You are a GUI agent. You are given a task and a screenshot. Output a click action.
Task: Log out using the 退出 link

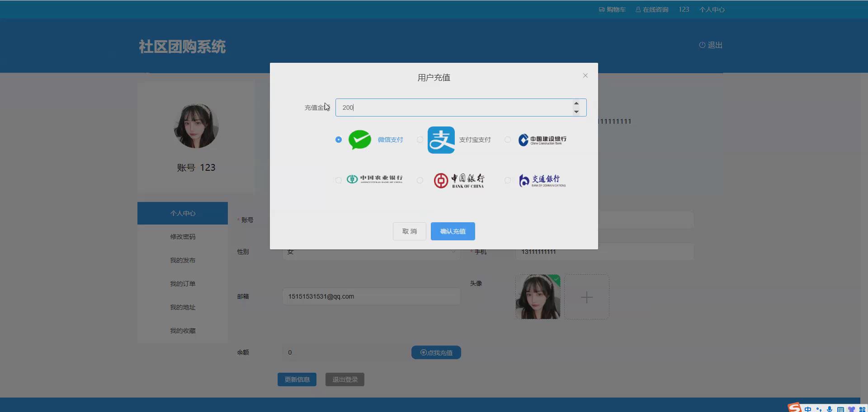pos(711,45)
